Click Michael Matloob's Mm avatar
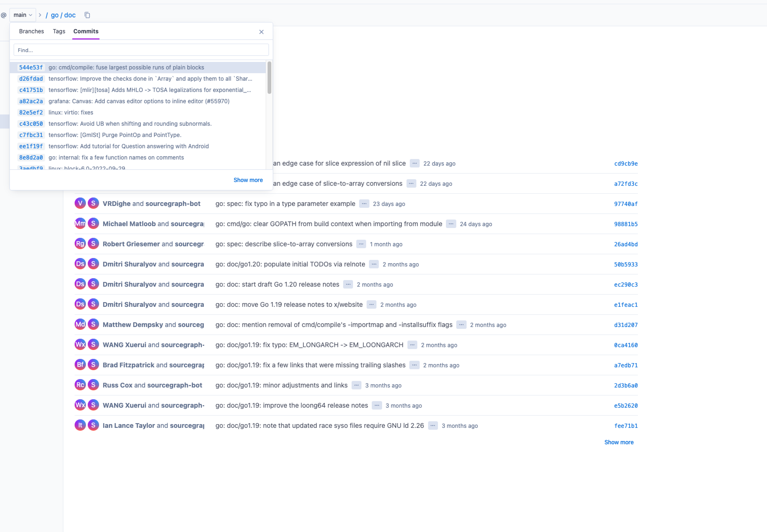Viewport: 767px width, 532px height. click(80, 223)
